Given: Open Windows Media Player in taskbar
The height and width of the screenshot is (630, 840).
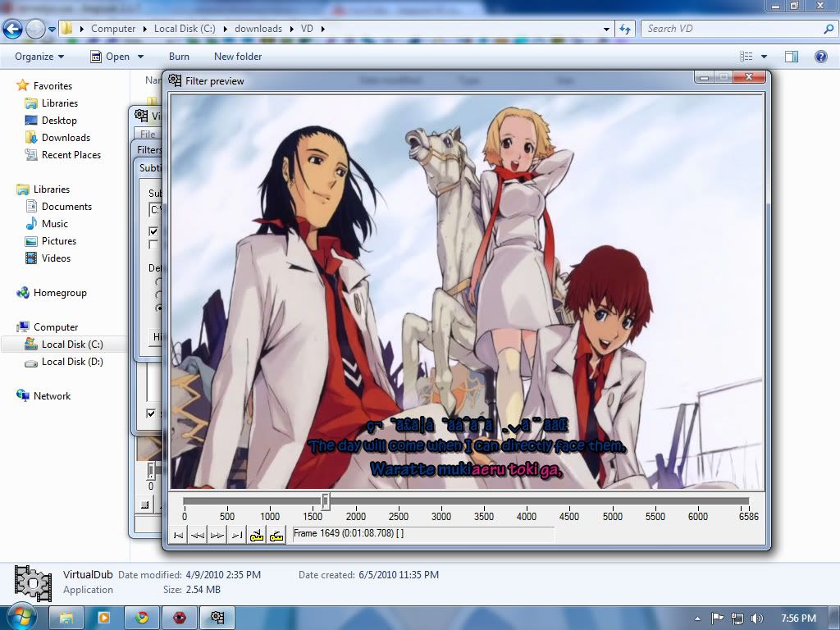Looking at the screenshot, I should coord(104,618).
